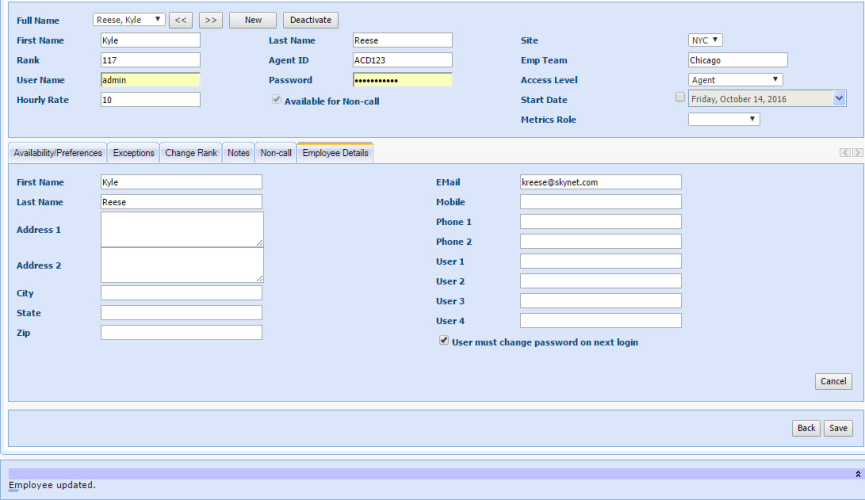The height and width of the screenshot is (500, 865).
Task: Uncheck User must change password on next login
Action: (x=444, y=341)
